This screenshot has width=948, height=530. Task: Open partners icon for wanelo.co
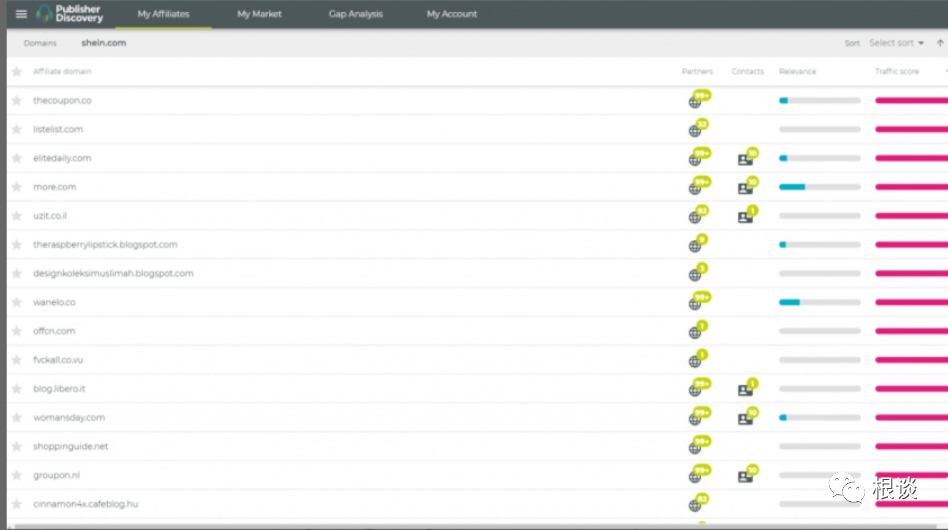click(x=699, y=301)
